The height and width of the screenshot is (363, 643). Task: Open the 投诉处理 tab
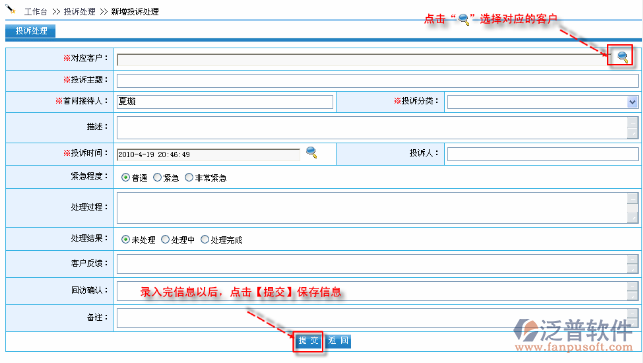click(x=30, y=31)
